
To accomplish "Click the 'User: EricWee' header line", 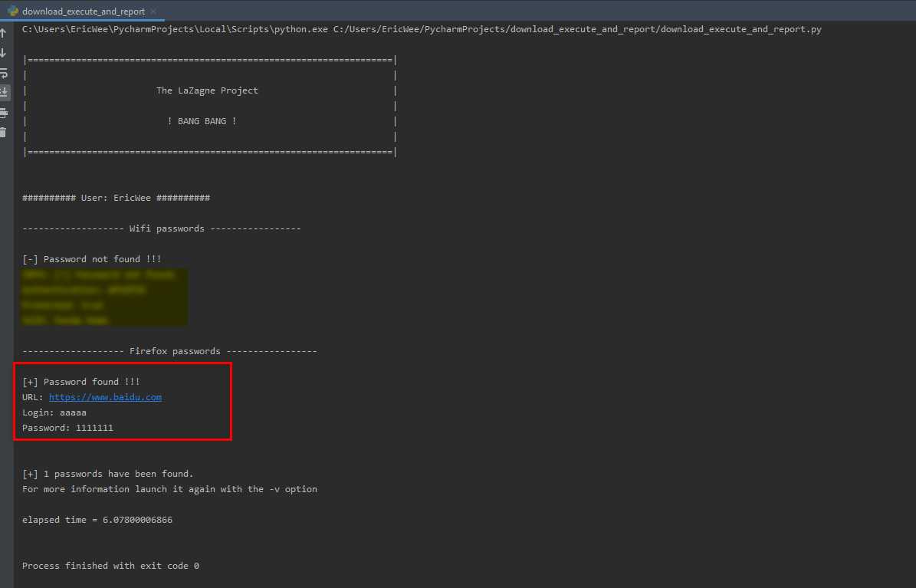I will (x=116, y=198).
